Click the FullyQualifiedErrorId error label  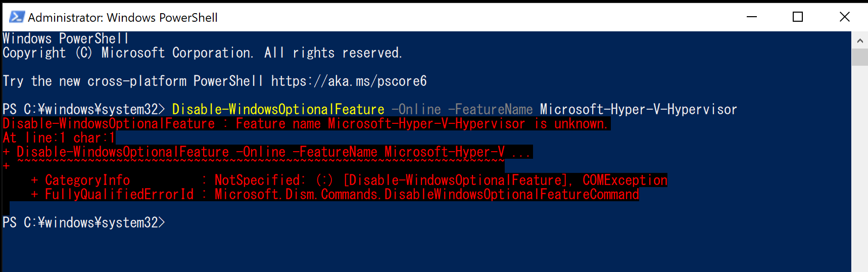point(119,194)
